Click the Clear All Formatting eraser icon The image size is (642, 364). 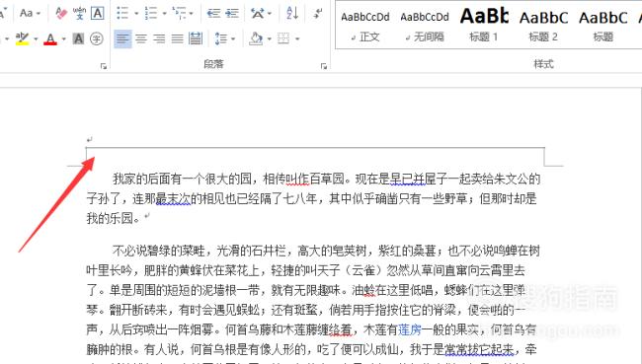(x=61, y=14)
